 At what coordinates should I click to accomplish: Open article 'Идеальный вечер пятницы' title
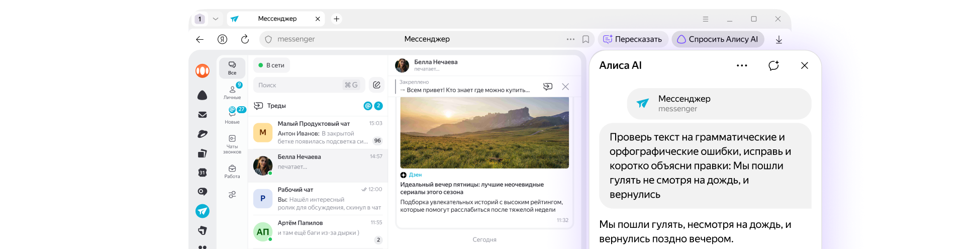click(472, 188)
